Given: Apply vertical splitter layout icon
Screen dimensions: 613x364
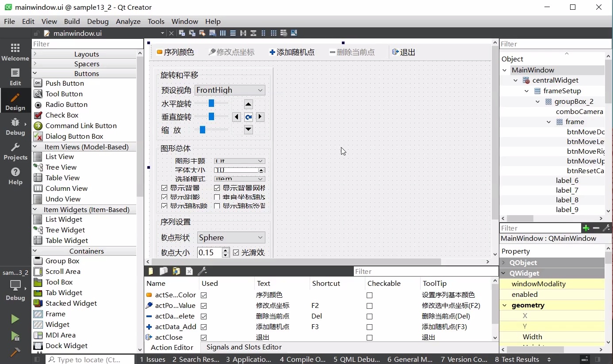Looking at the screenshot, I should pyautogui.click(x=253, y=33).
